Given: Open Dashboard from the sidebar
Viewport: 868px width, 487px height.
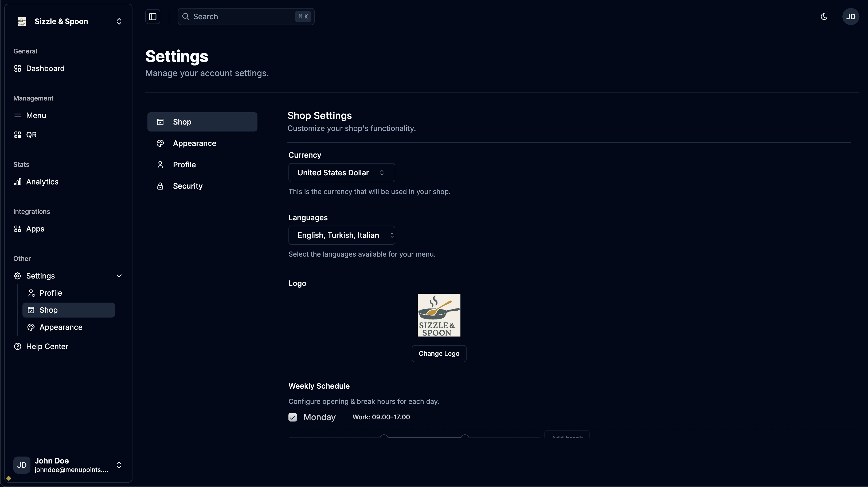Looking at the screenshot, I should point(45,68).
